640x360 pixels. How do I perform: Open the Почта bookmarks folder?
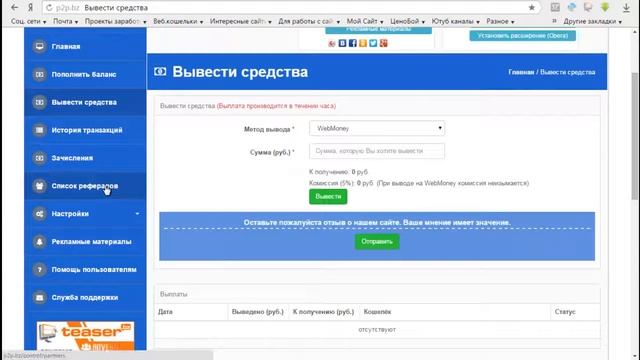click(65, 21)
